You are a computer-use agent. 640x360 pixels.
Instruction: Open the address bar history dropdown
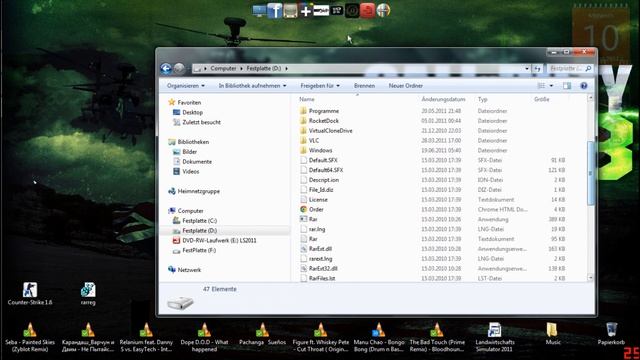(x=527, y=69)
